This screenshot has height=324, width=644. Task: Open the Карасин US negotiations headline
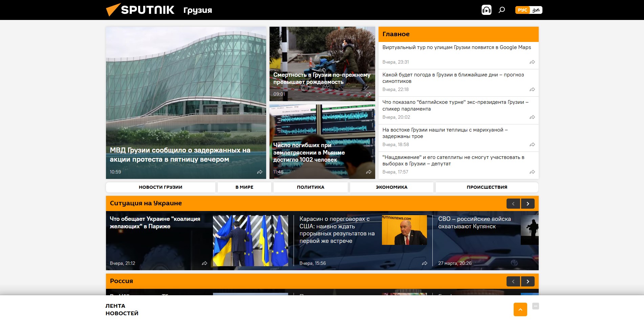pyautogui.click(x=337, y=230)
